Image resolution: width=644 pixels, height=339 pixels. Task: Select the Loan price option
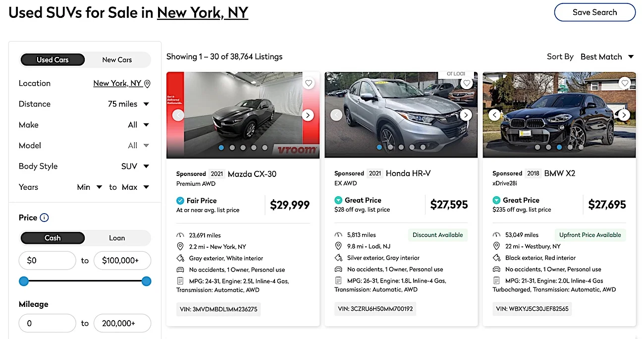[117, 238]
